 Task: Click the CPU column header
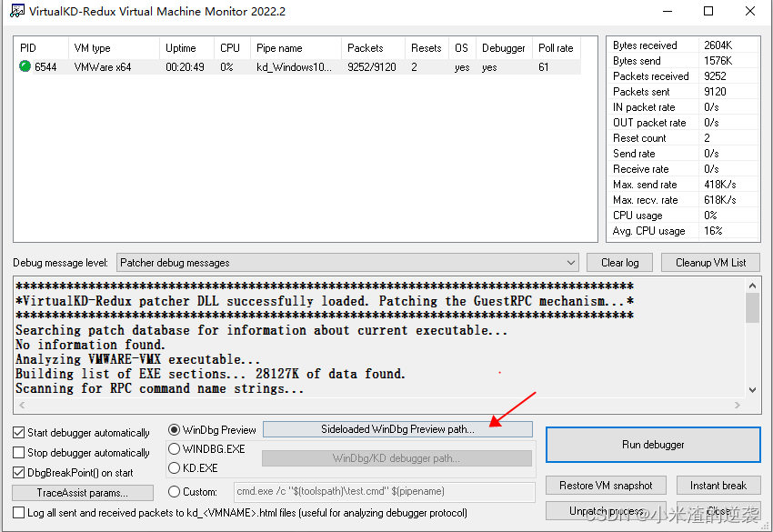(232, 48)
